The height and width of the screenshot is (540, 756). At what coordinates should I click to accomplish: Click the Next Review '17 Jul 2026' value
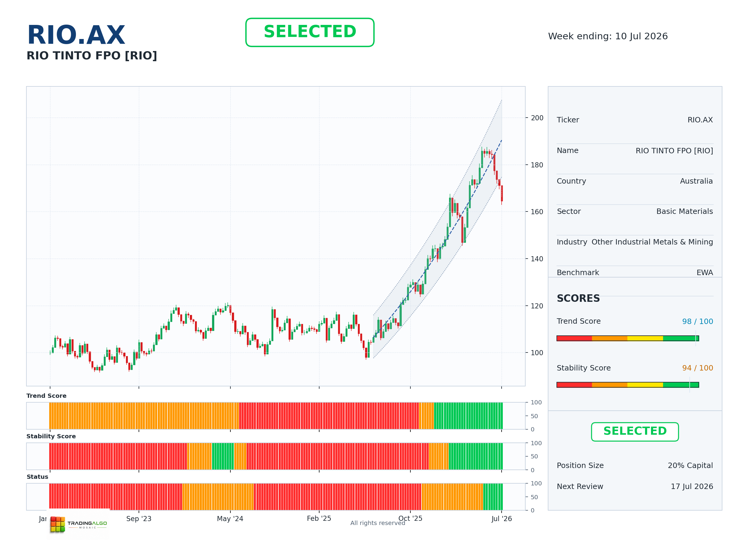point(692,487)
